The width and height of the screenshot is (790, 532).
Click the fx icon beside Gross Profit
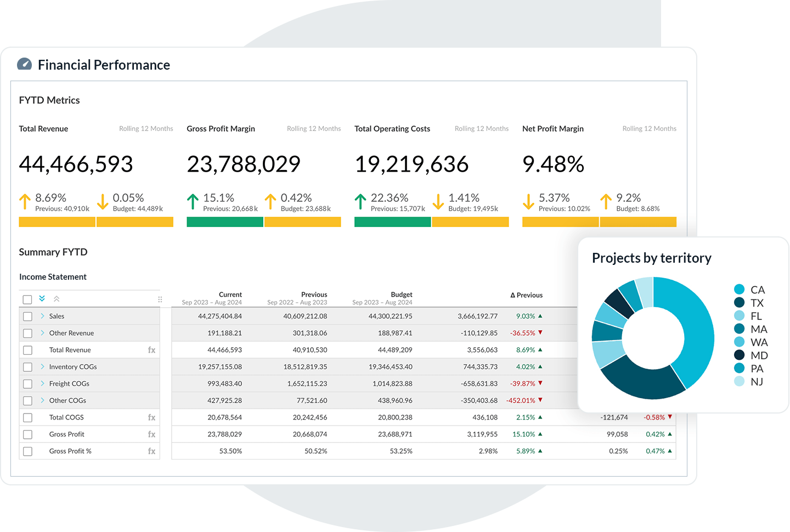(x=151, y=434)
